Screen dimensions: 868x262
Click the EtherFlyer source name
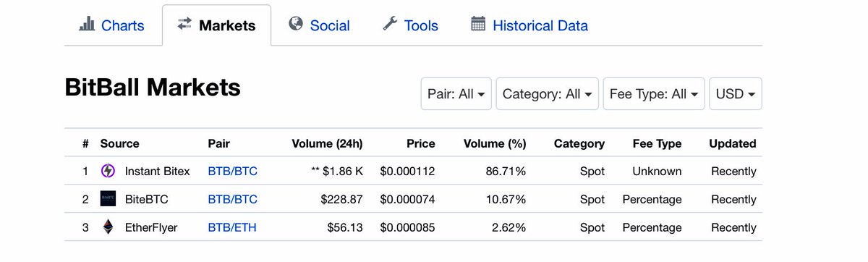(151, 227)
